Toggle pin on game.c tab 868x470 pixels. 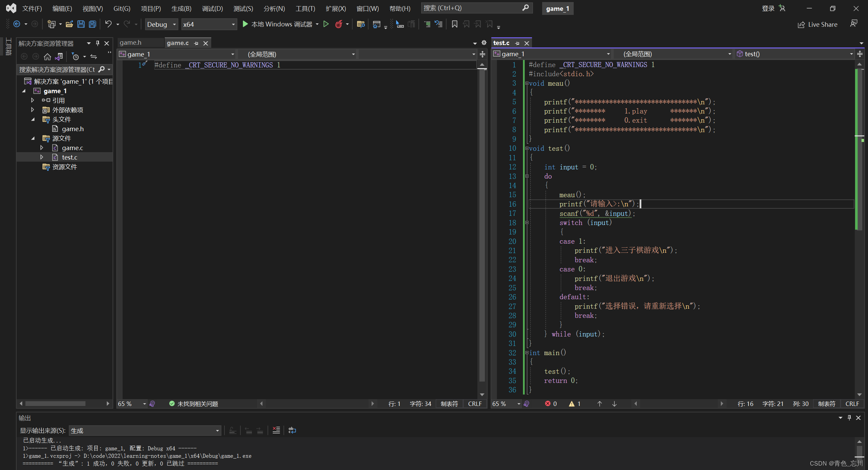196,43
